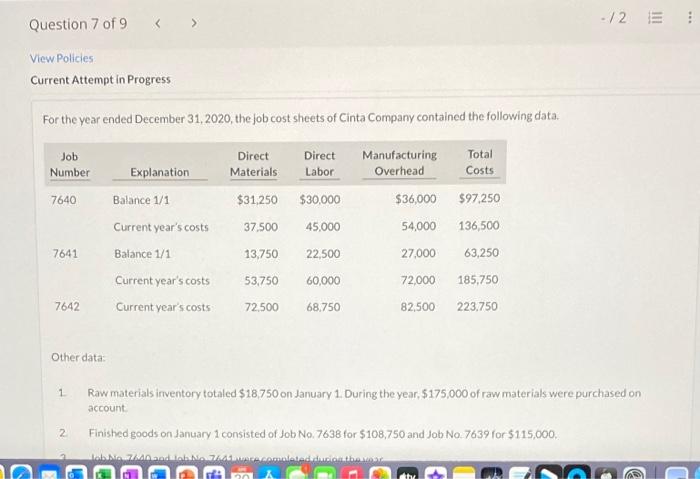This screenshot has height=479, width=700.
Task: Click the 136,500 total cost value
Action: click(479, 225)
